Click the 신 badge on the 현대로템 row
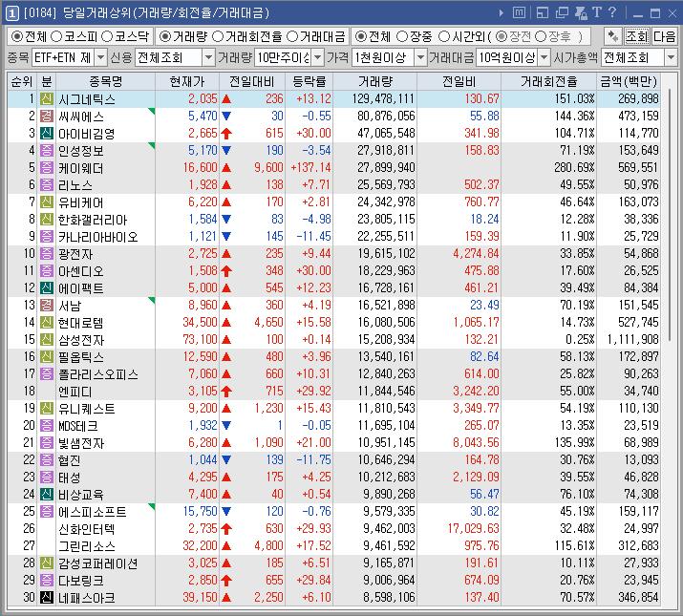The width and height of the screenshot is (683, 616). coord(47,323)
